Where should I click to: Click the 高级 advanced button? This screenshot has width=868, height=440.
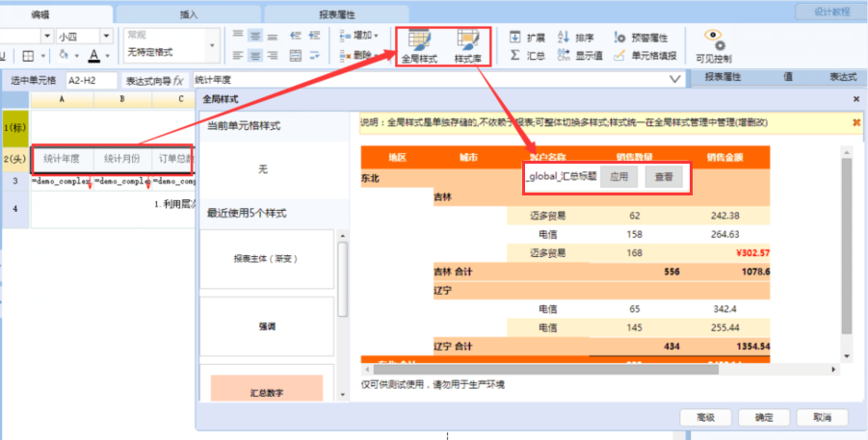(x=704, y=417)
